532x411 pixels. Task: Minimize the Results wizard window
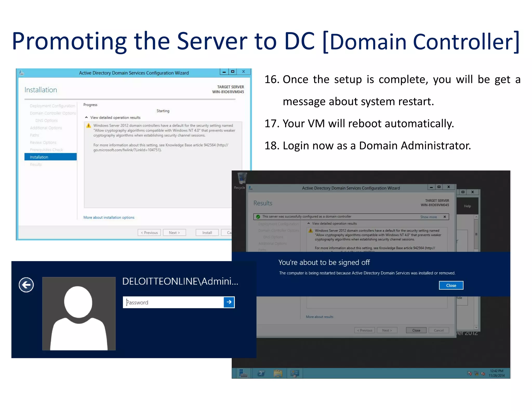pos(431,187)
